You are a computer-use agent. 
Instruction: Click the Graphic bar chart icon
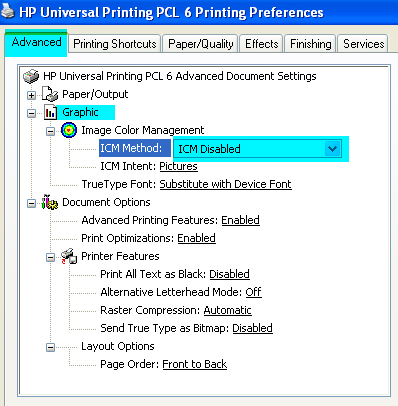pyautogui.click(x=50, y=112)
